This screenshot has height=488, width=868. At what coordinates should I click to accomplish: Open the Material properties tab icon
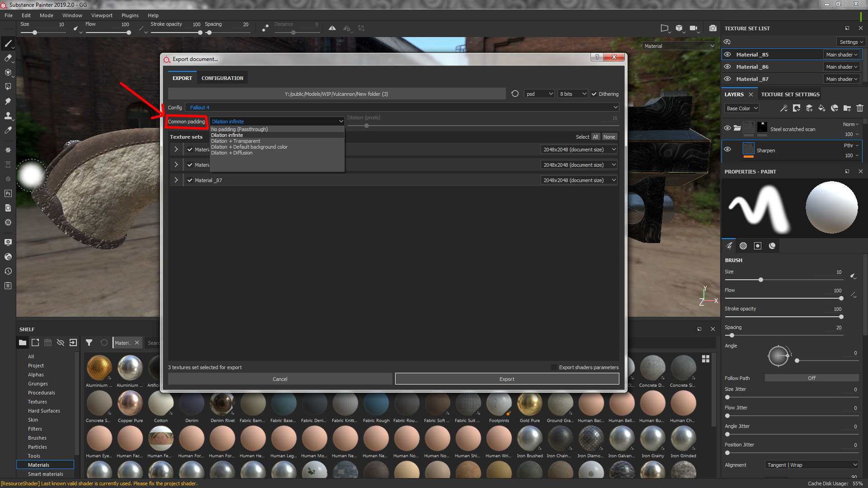click(772, 246)
